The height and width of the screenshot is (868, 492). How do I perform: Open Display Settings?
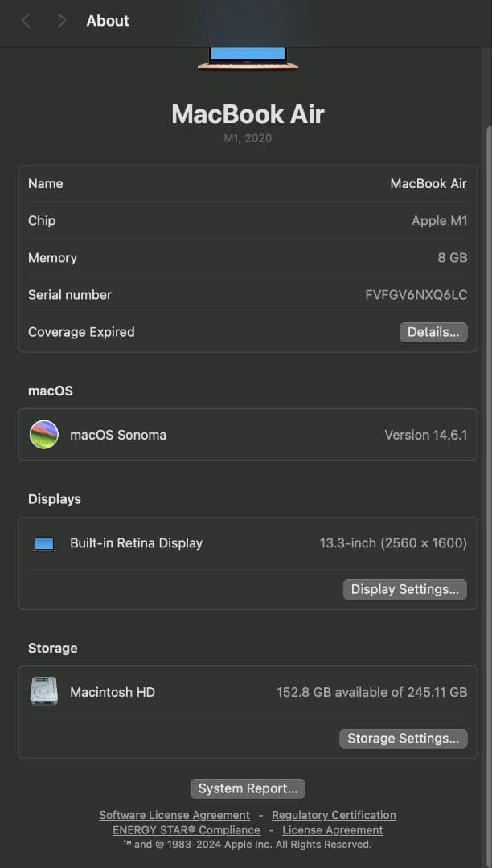tap(404, 589)
